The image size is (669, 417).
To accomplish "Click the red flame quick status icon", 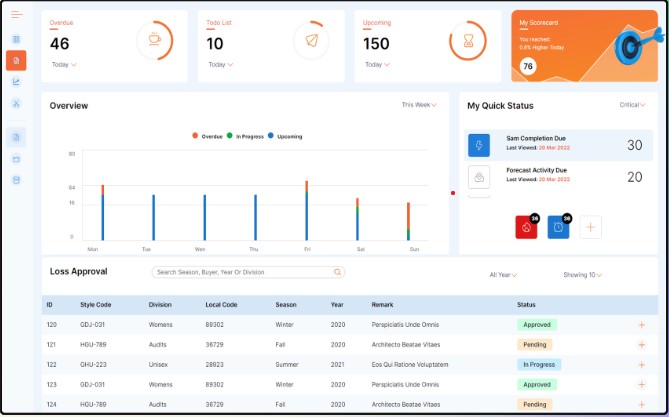I will [527, 227].
